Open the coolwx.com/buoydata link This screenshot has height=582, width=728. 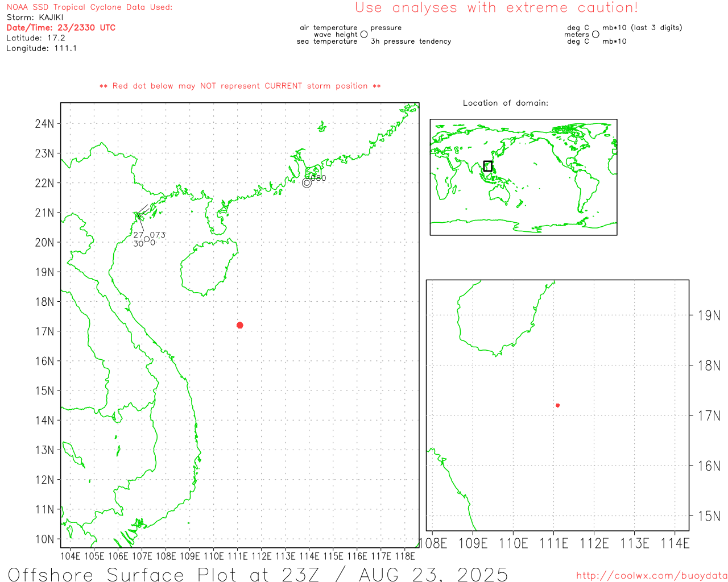pos(652,576)
